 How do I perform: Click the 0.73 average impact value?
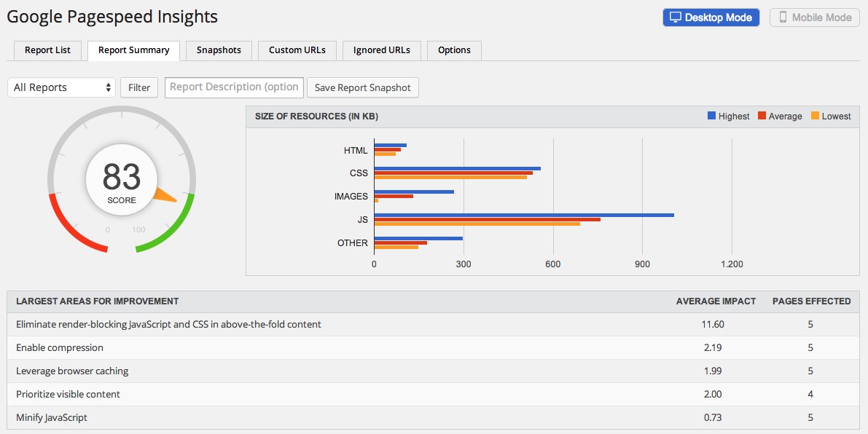[713, 417]
